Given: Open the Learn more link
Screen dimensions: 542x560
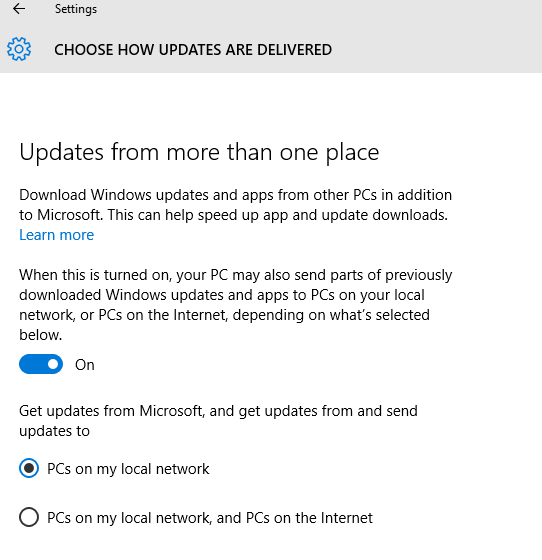Looking at the screenshot, I should pyautogui.click(x=56, y=235).
